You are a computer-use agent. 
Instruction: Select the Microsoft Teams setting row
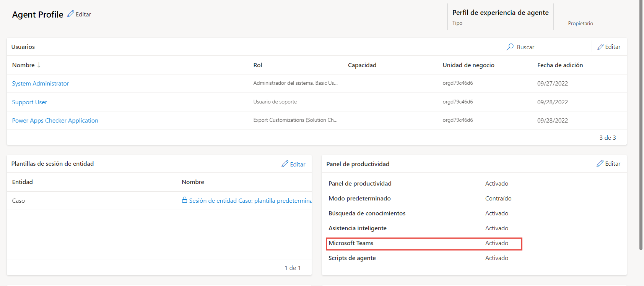[424, 244]
